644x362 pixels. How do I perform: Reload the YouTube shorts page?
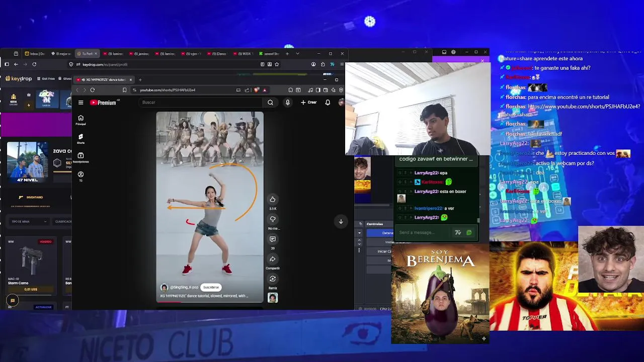coord(93,90)
